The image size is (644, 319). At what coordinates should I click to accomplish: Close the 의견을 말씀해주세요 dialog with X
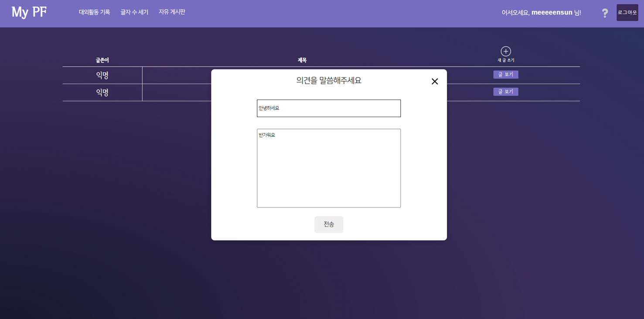[434, 81]
